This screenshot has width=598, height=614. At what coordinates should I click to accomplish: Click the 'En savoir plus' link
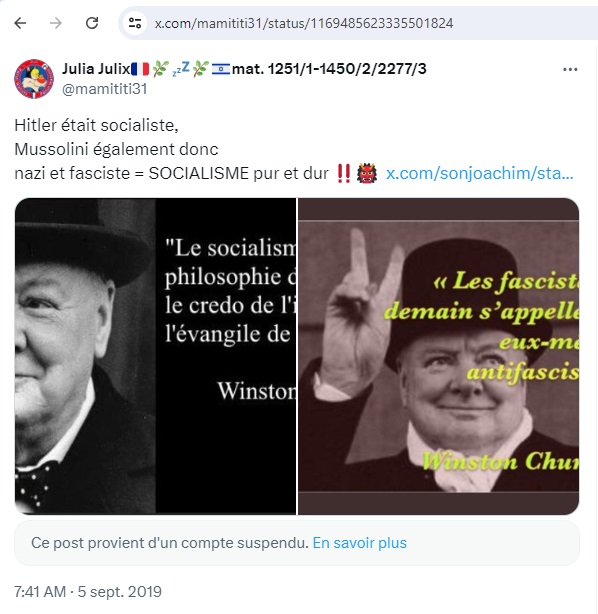(360, 543)
